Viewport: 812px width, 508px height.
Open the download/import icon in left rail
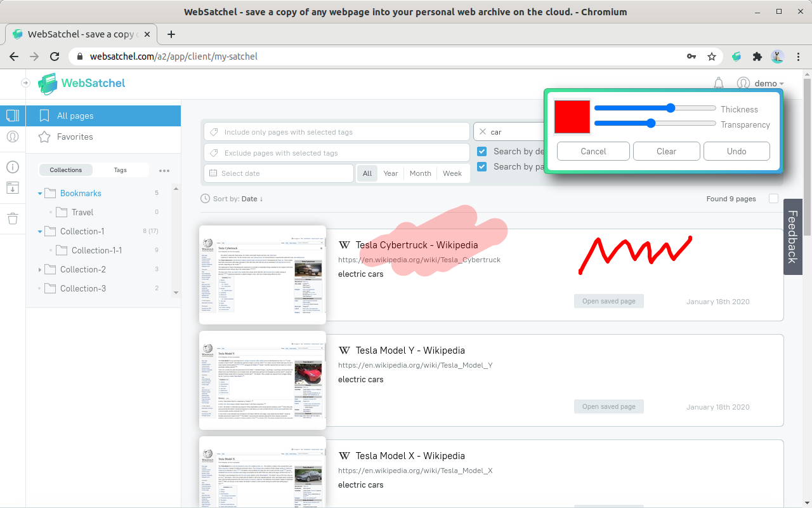click(13, 188)
